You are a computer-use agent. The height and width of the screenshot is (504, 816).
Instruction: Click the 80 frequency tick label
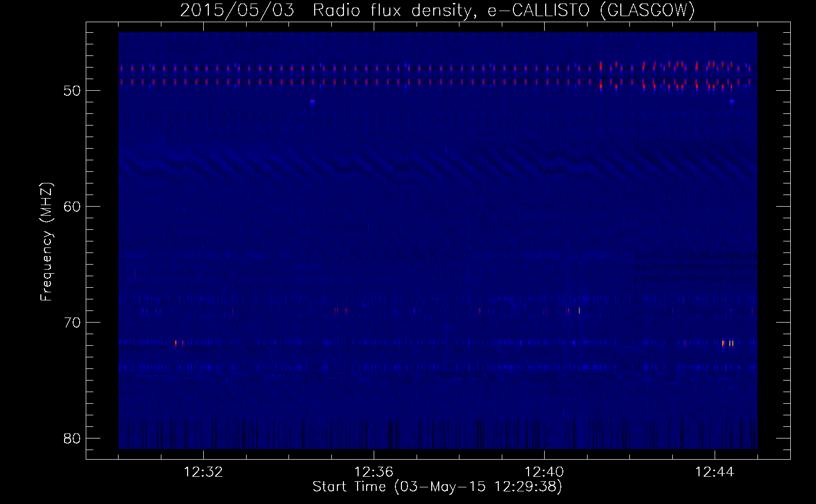click(x=73, y=438)
